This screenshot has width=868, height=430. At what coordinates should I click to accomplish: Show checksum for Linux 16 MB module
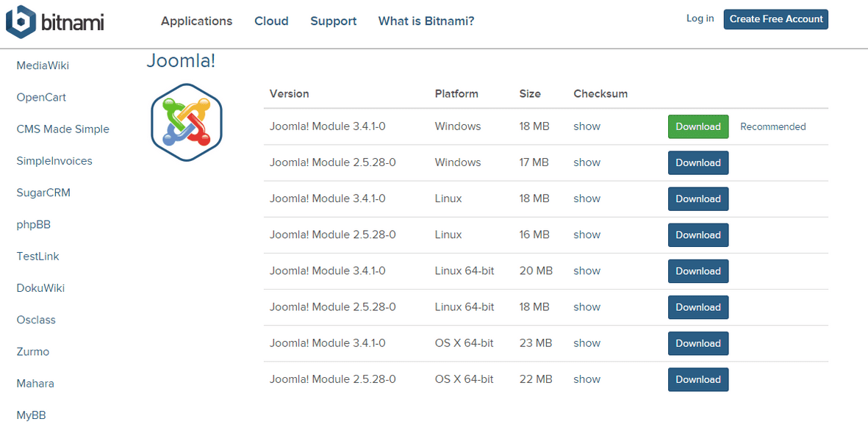point(587,234)
